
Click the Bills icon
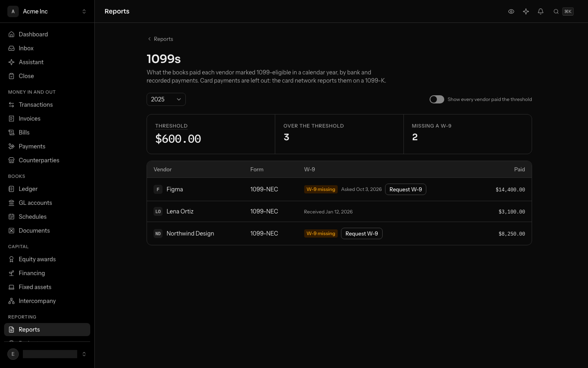(x=11, y=132)
